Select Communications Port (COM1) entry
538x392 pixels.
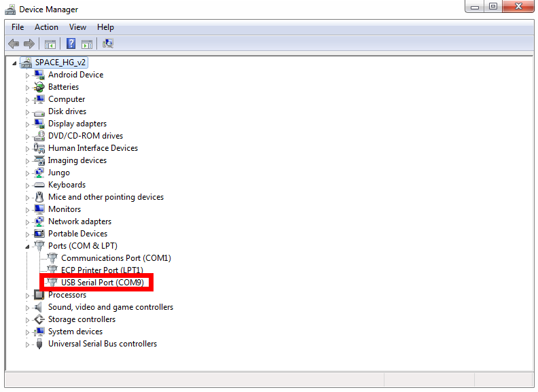(x=116, y=258)
